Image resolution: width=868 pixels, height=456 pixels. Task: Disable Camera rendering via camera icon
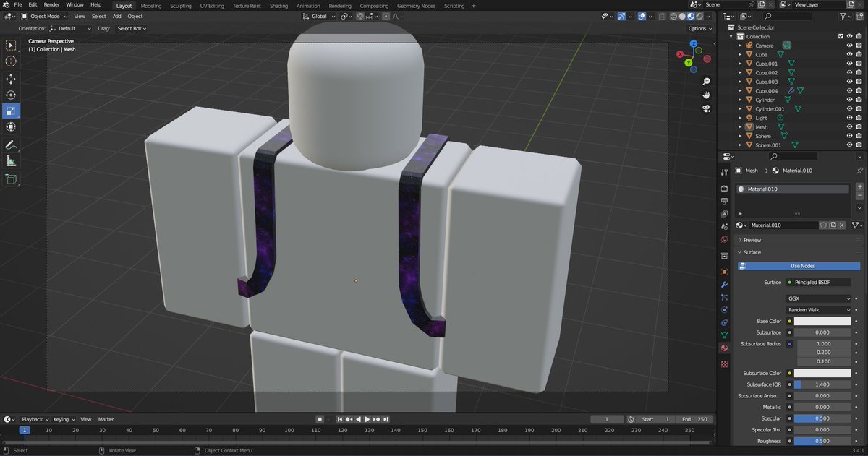pos(858,46)
